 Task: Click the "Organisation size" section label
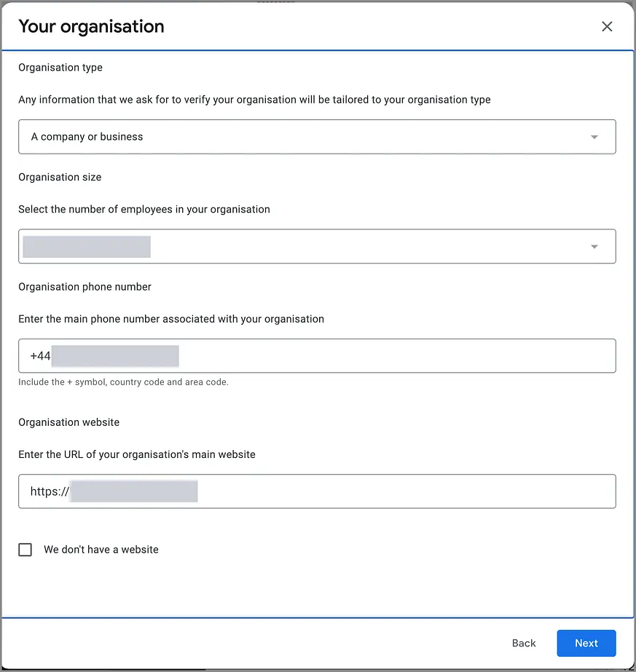pyautogui.click(x=60, y=177)
